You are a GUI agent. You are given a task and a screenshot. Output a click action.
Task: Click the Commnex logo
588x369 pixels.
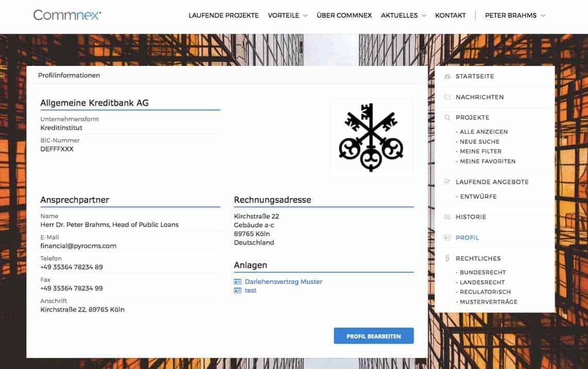point(67,15)
